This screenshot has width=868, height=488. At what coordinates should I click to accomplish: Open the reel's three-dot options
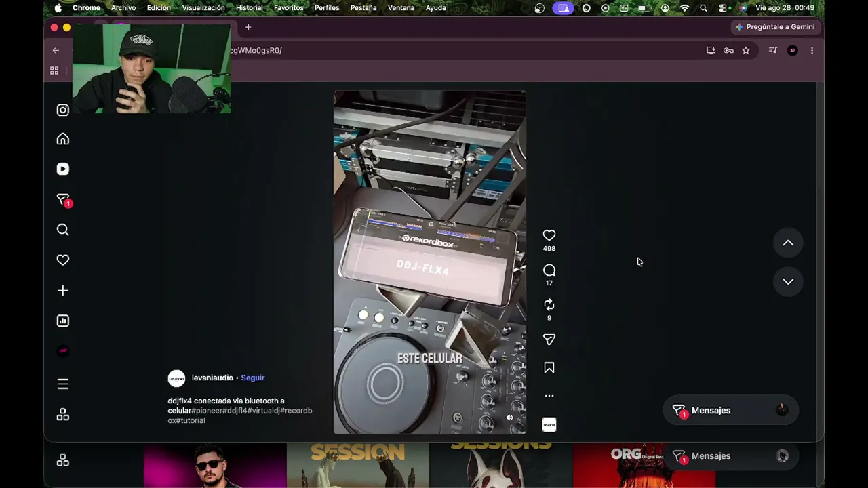[549, 396]
